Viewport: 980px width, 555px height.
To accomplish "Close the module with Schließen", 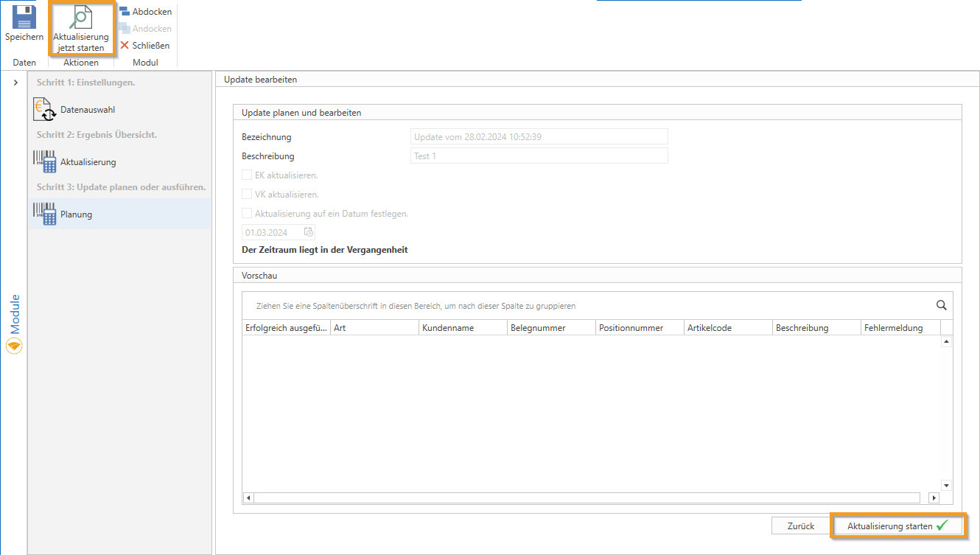I will [145, 46].
